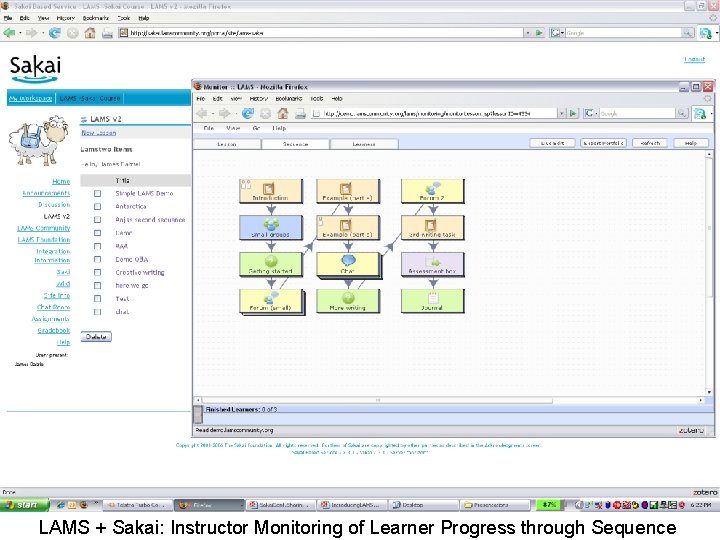Open the Forum 2 activity
This screenshot has height=540, width=720.
(433, 191)
